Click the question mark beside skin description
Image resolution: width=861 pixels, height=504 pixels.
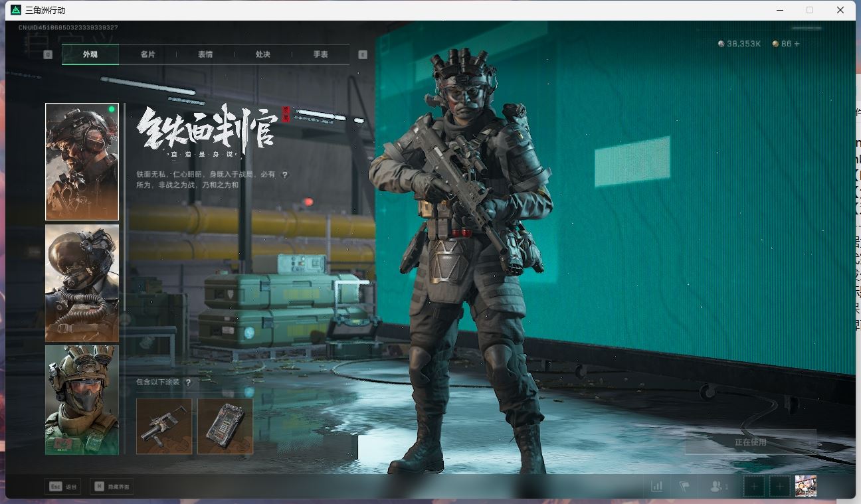click(285, 175)
